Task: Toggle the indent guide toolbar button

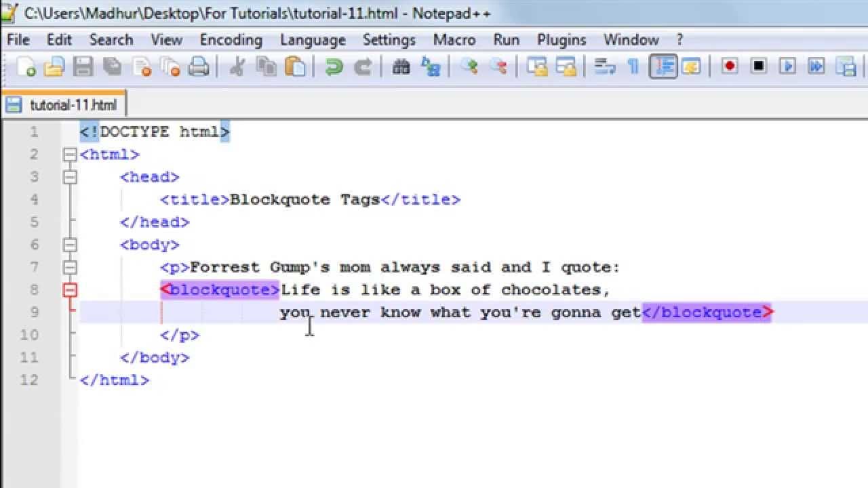Action: [663, 66]
